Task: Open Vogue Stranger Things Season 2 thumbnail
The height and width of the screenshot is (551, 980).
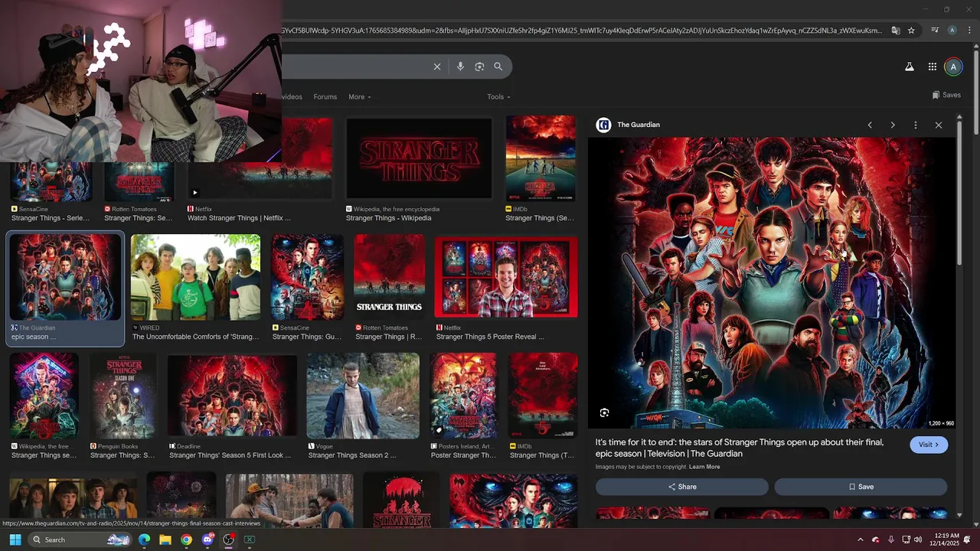Action: pos(363,396)
